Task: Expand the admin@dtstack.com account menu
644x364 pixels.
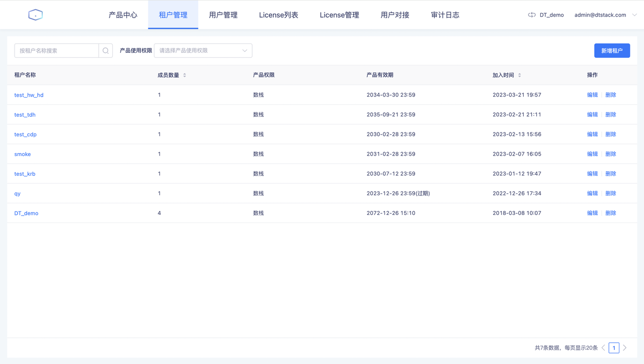Action: (606, 15)
